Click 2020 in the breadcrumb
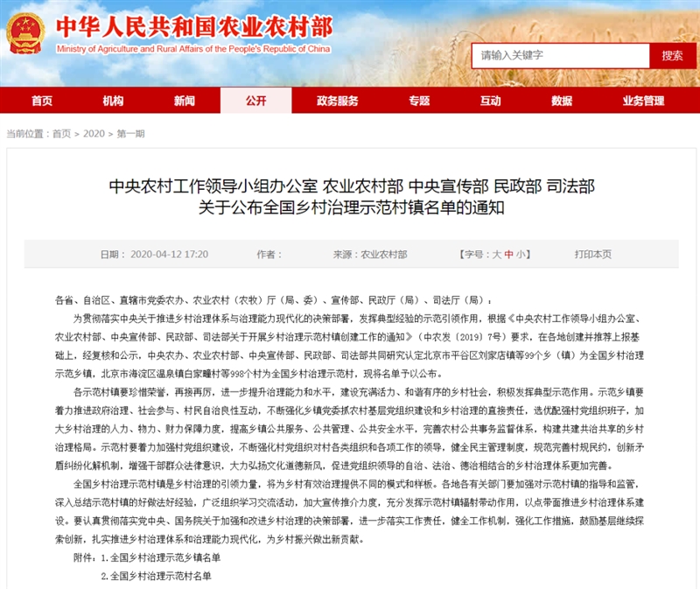 [94, 134]
